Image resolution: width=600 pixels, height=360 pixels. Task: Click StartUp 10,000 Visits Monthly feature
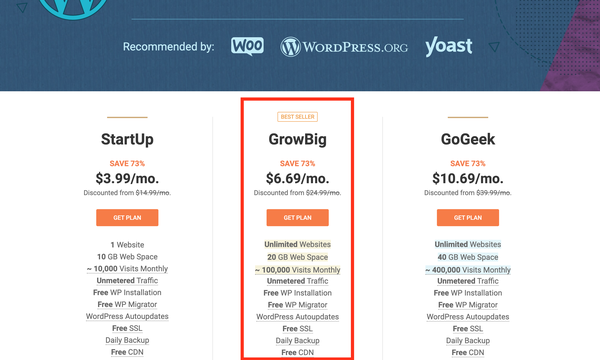click(127, 269)
